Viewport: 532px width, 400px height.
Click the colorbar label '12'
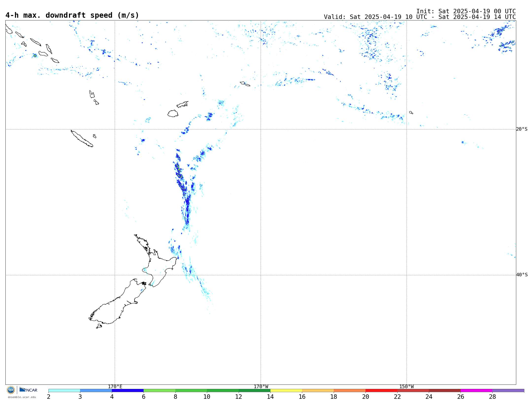(x=239, y=397)
